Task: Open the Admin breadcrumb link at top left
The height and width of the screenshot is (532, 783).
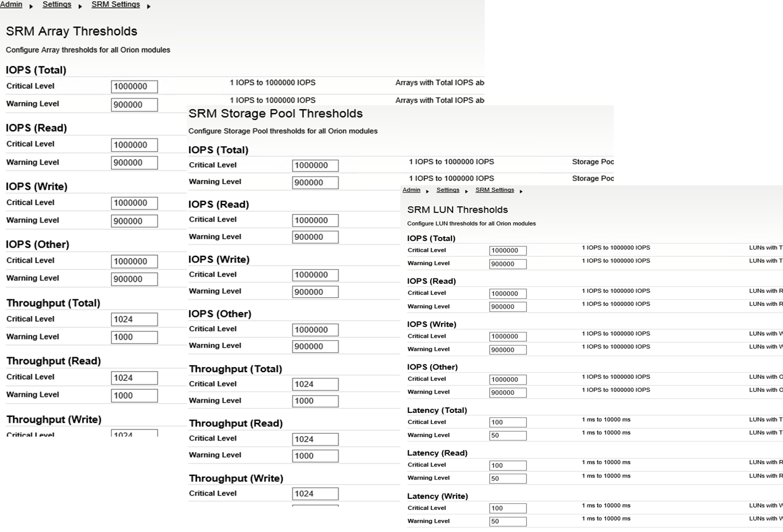Action: 11,4
